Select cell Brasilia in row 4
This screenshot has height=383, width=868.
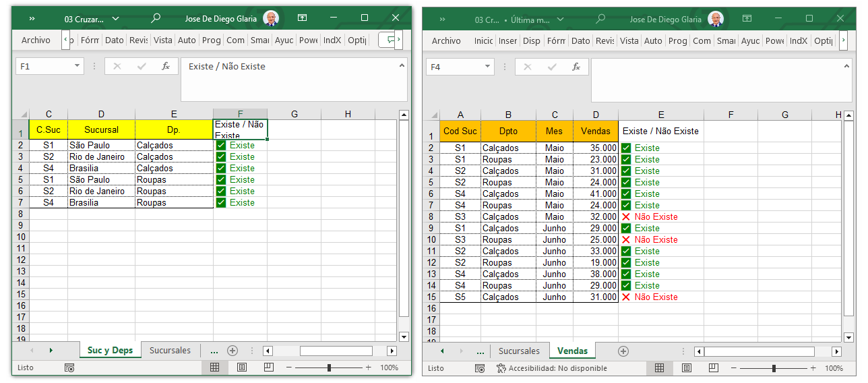(x=101, y=168)
